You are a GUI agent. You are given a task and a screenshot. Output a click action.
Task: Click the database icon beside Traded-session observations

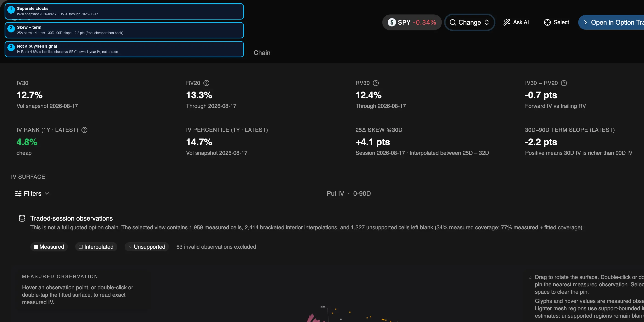click(22, 218)
